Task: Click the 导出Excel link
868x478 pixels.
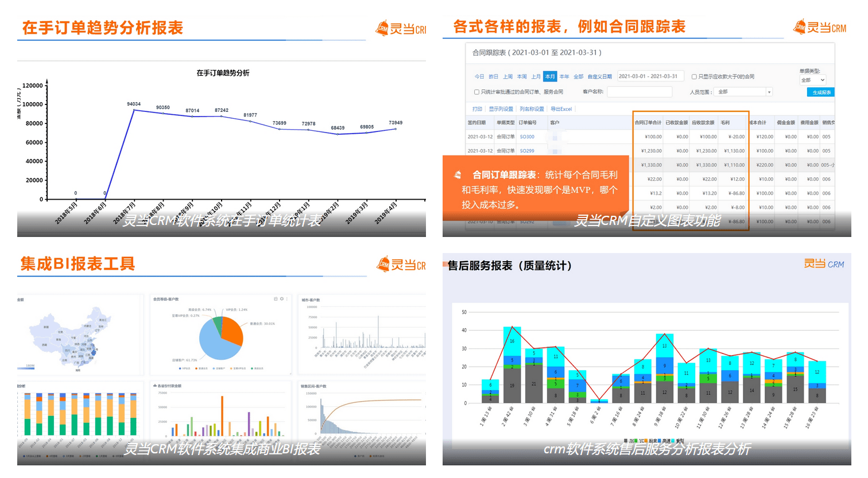Action: tap(561, 109)
